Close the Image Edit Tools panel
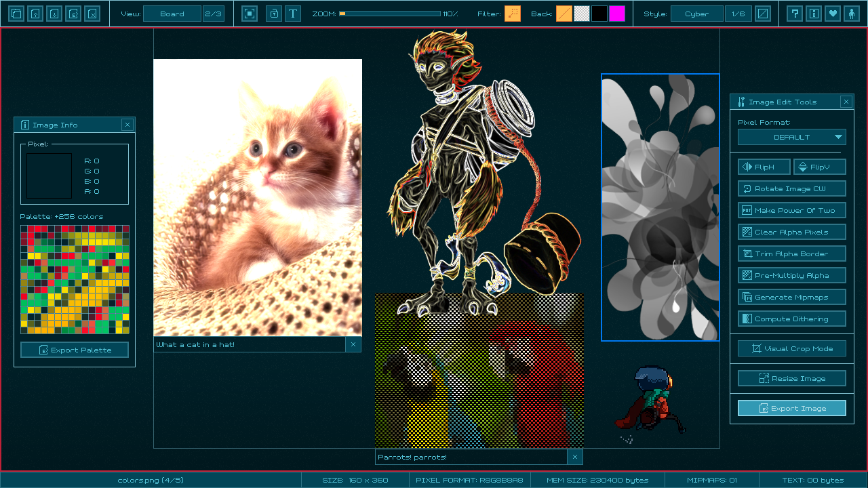 (846, 102)
